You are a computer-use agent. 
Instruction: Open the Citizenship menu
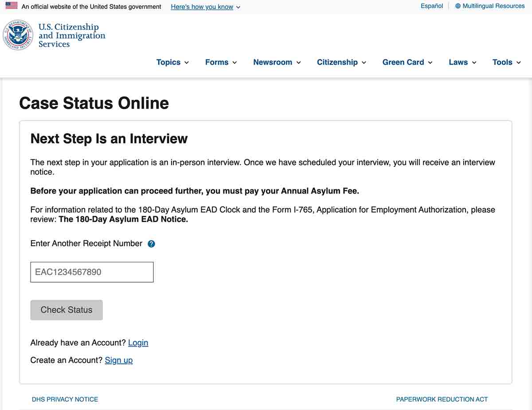(341, 62)
